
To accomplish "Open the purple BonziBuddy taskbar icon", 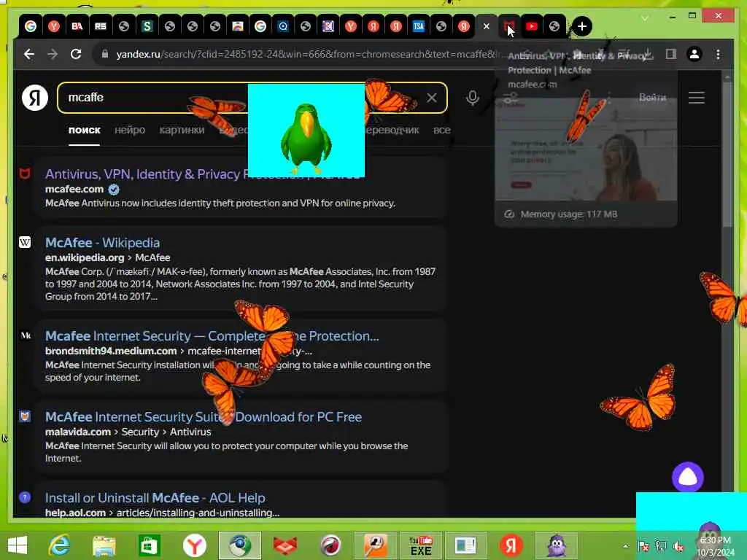I will (x=557, y=545).
